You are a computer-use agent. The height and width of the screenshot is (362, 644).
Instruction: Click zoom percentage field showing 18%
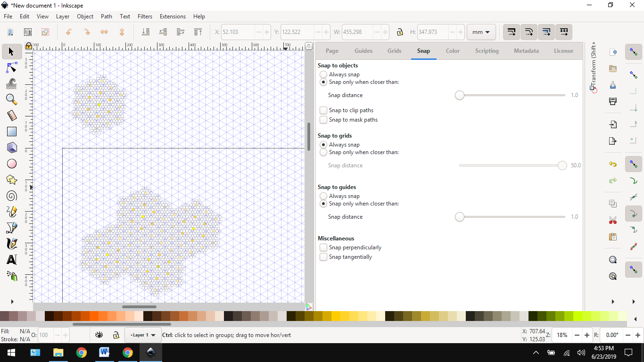(562, 335)
